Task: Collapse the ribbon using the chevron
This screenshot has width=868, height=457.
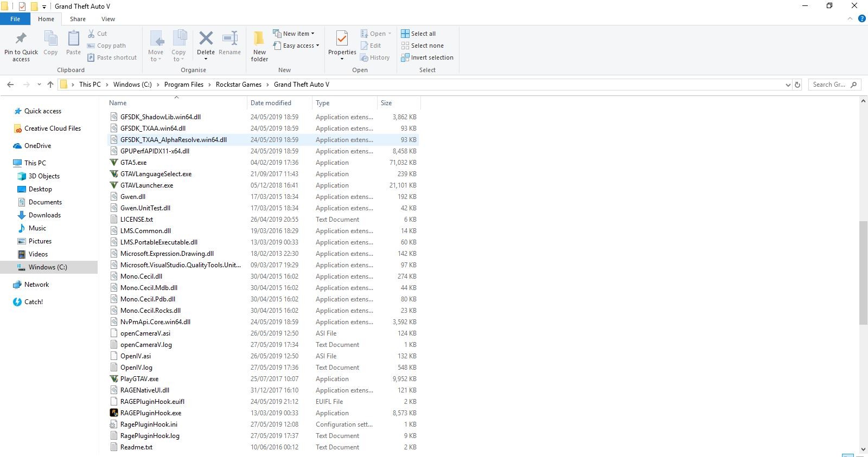Action: 850,19
